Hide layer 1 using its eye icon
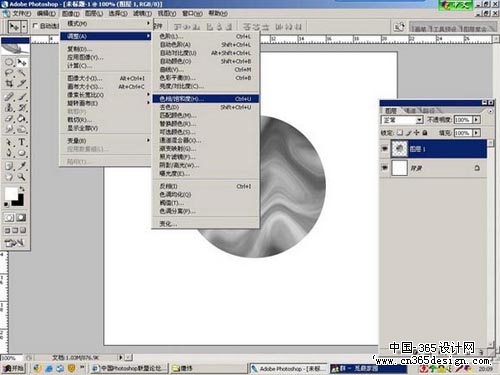Viewport: 500px width, 375px height. (384, 149)
